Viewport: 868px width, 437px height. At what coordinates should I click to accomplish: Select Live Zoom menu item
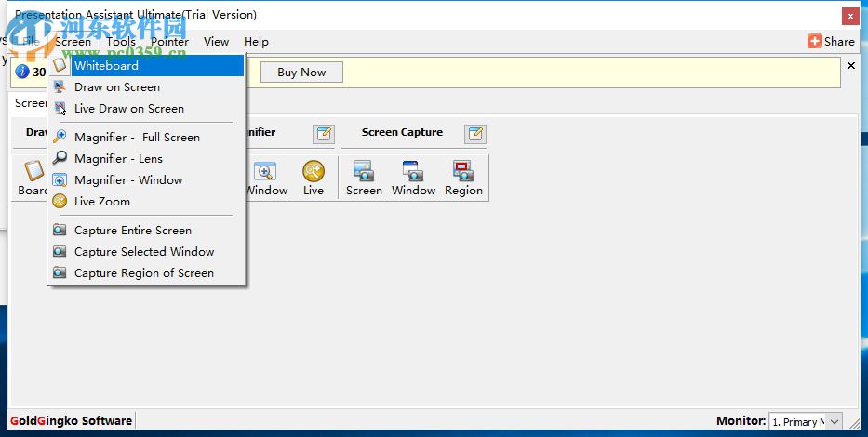pos(147,202)
